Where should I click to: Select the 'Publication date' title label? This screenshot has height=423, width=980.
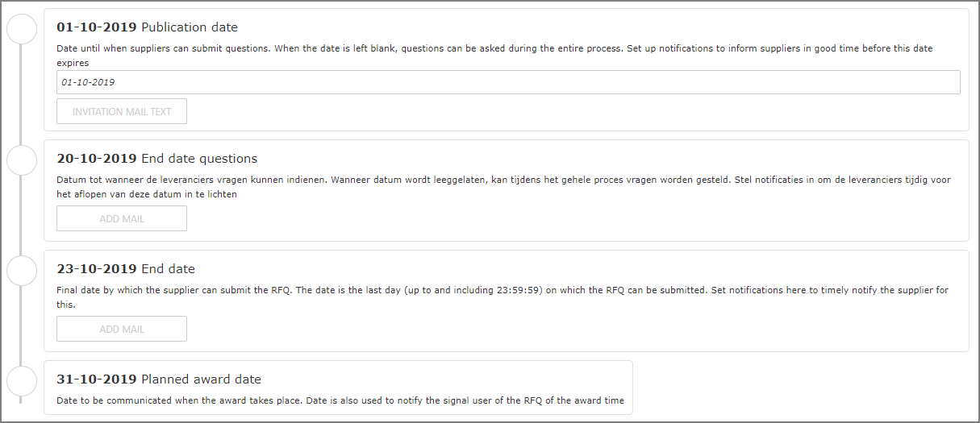[x=190, y=27]
